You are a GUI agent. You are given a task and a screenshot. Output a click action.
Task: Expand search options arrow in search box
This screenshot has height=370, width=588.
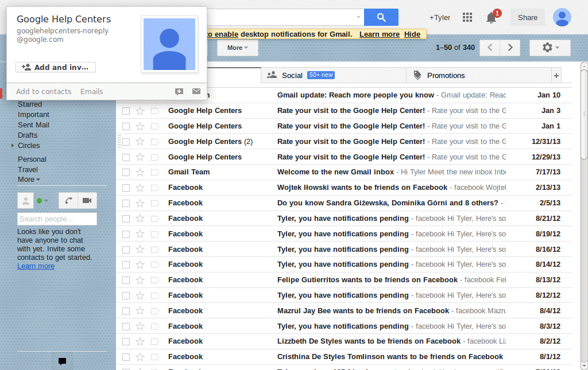point(358,17)
